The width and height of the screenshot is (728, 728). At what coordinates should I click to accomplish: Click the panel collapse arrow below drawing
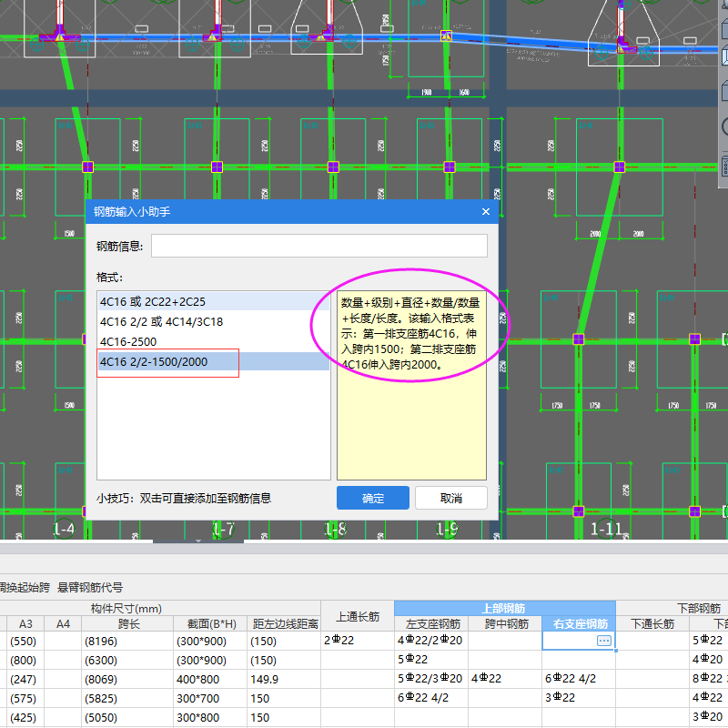198,541
